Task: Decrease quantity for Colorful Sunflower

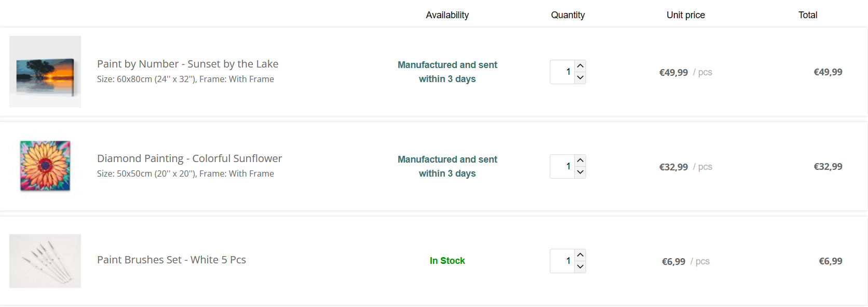Action: point(580,172)
